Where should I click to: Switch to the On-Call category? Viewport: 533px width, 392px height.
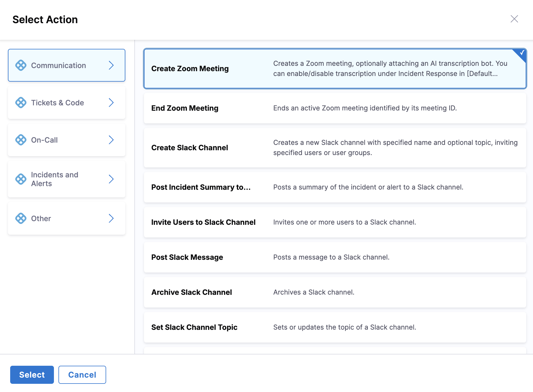tap(67, 140)
